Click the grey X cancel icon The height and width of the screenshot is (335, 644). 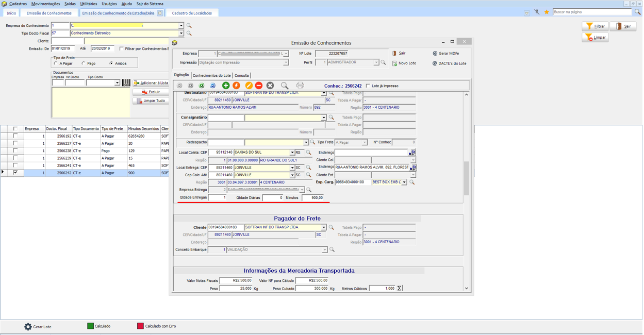pyautogui.click(x=270, y=86)
